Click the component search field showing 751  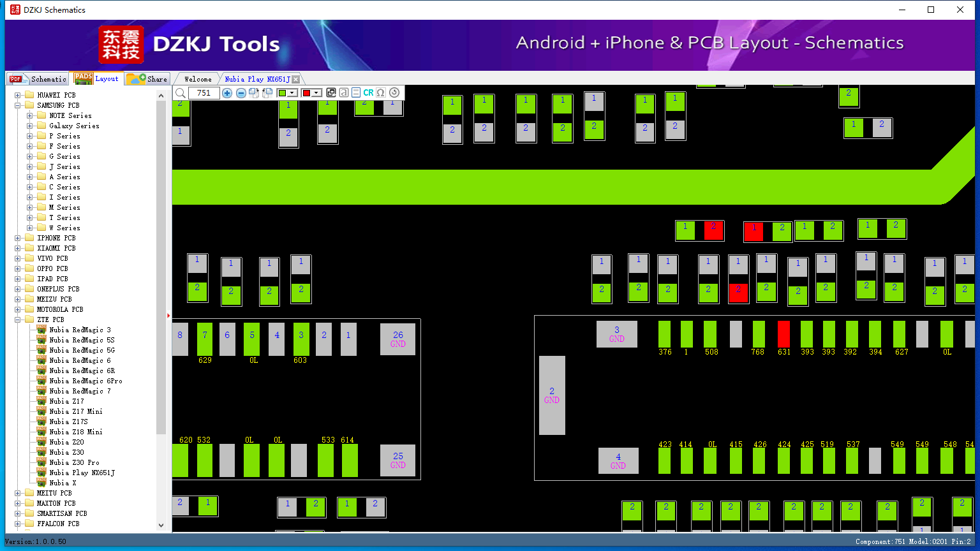tap(204, 93)
